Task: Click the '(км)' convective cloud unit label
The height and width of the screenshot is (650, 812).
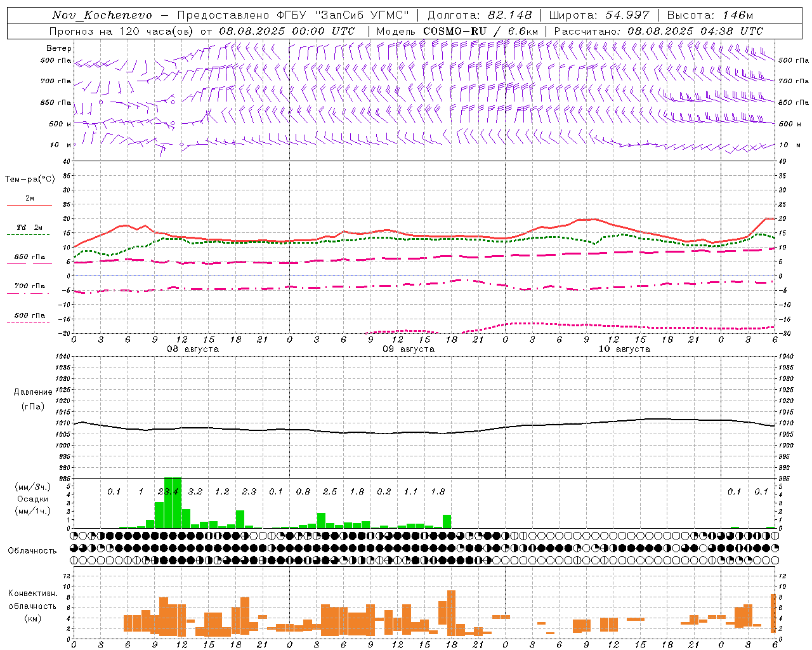Action: point(33,618)
